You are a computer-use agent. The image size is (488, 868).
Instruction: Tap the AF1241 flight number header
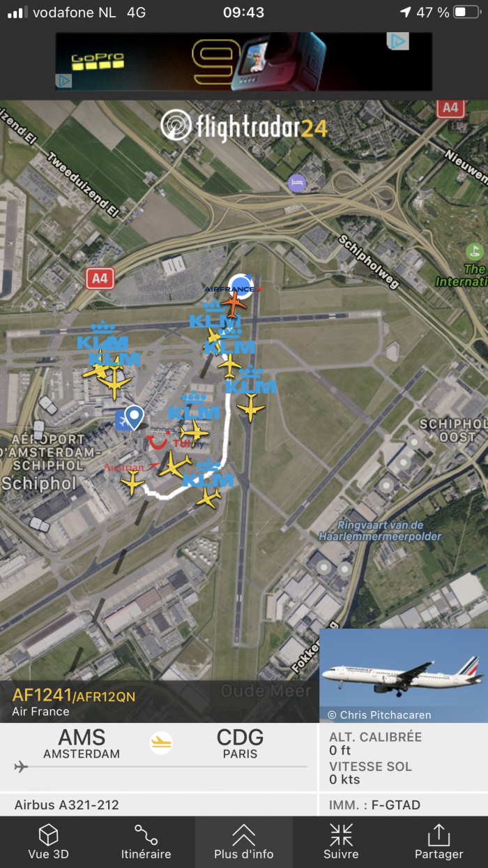75,695
